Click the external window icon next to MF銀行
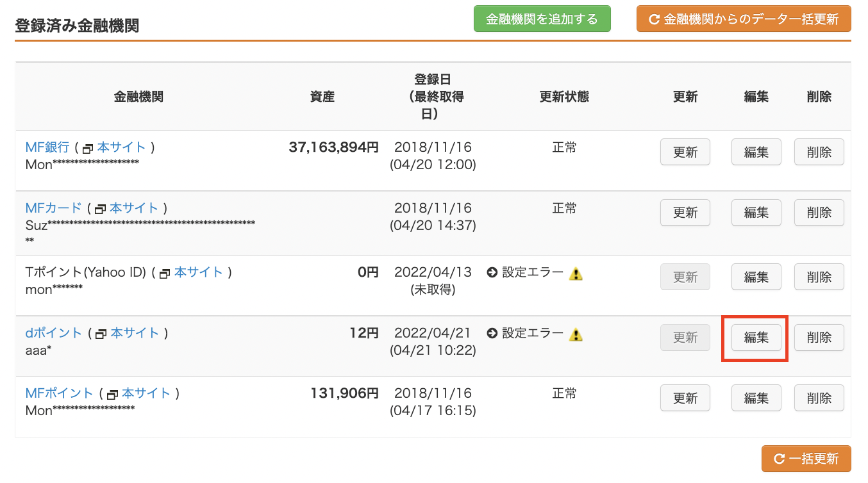868x483 pixels. tap(88, 149)
